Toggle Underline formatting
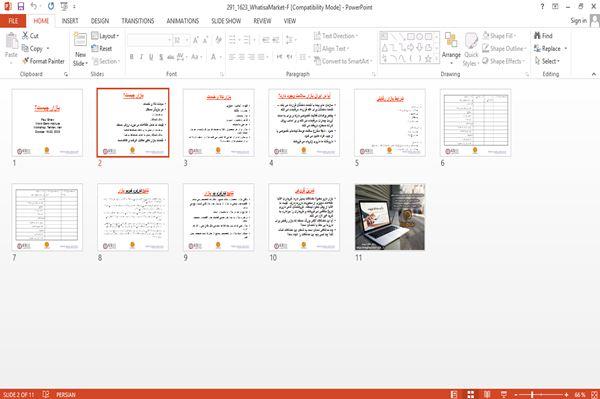This screenshot has height=399, width=600. pos(151,57)
